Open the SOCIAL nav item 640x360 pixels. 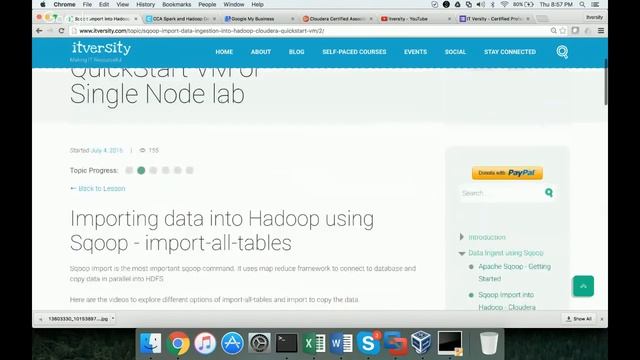click(455, 52)
